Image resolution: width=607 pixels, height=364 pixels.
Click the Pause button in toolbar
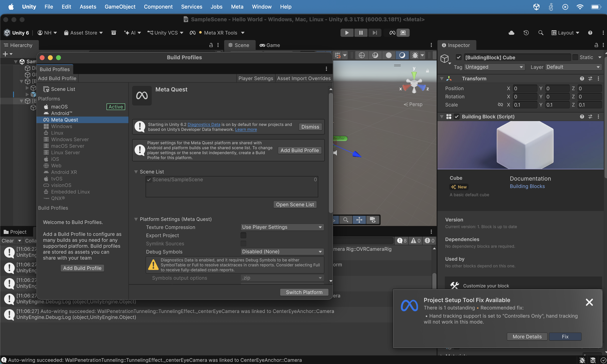tap(361, 33)
